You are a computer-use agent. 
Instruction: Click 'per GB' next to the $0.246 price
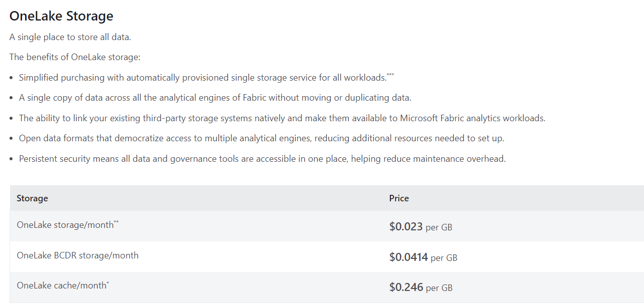[440, 288]
